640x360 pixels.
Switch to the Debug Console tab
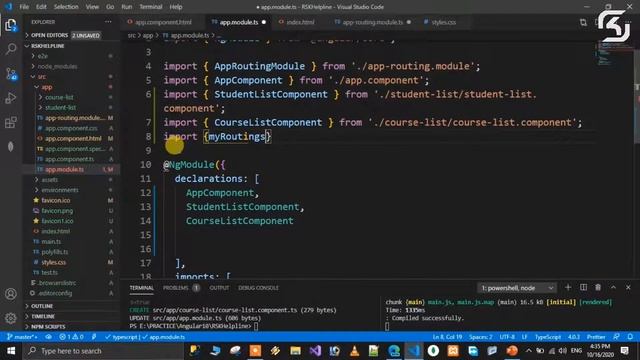tap(258, 288)
